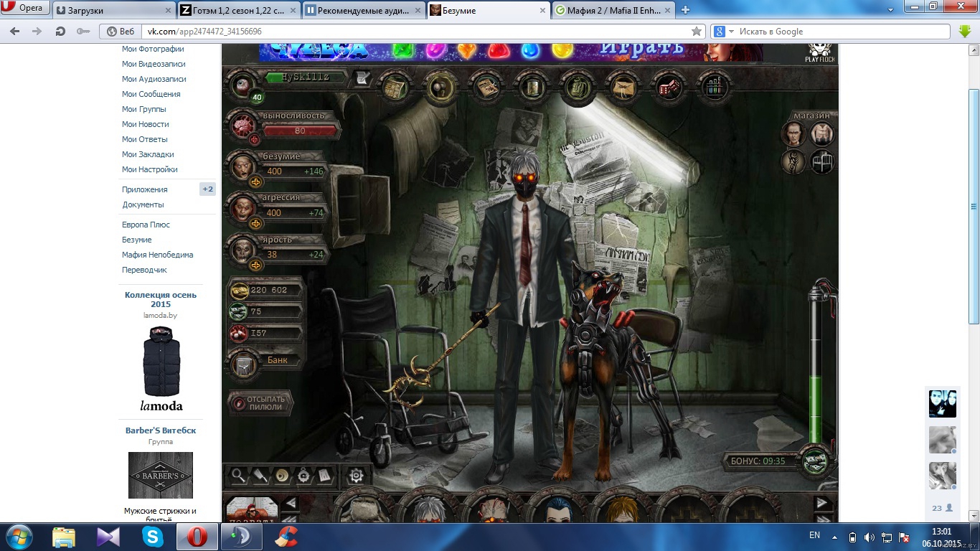The height and width of the screenshot is (551, 980).
Task: Open game settings gear icon
Action: 356,475
